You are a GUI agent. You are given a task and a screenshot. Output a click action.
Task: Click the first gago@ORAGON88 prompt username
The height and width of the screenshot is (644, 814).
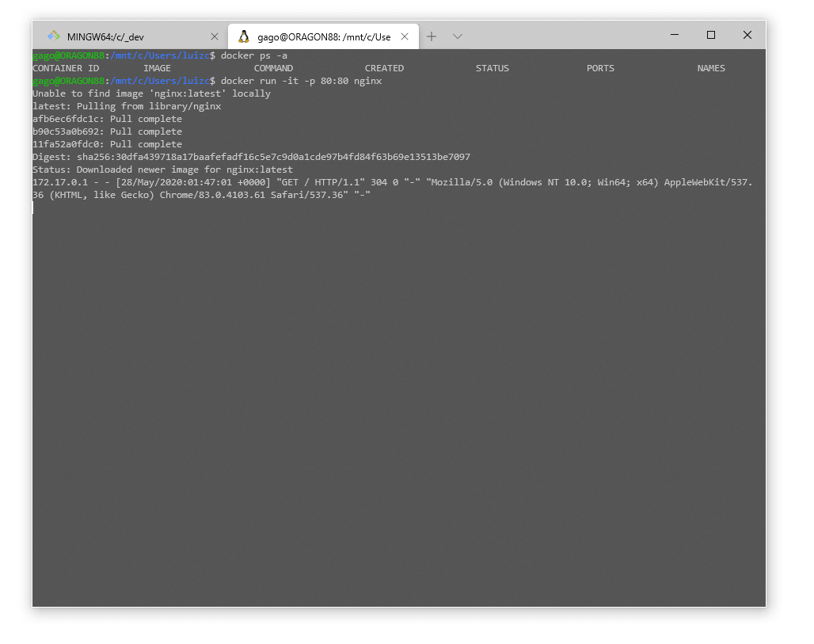[x=69, y=55]
